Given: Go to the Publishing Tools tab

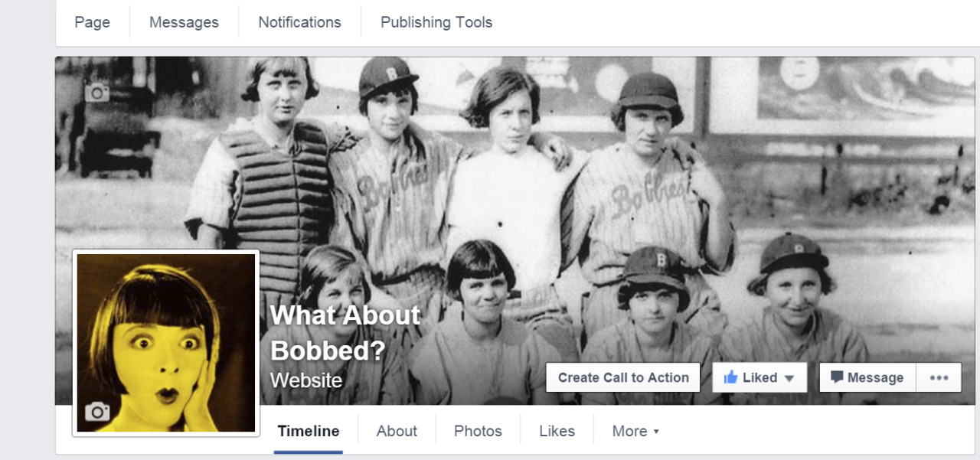Looking at the screenshot, I should point(436,22).
